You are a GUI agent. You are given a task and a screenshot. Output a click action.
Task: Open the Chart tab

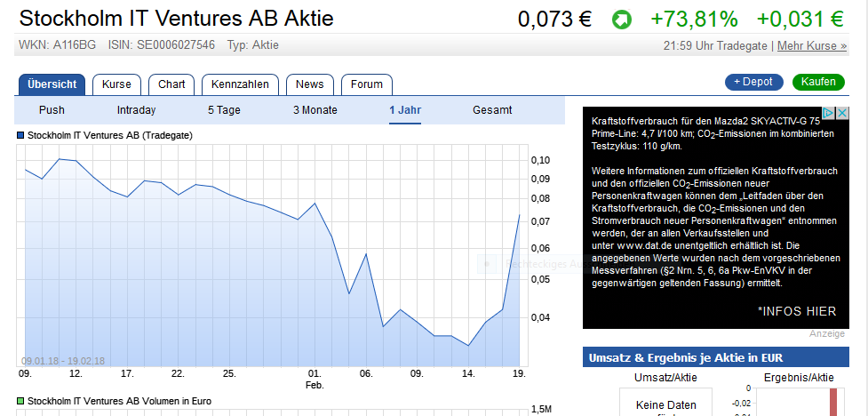[x=171, y=84]
